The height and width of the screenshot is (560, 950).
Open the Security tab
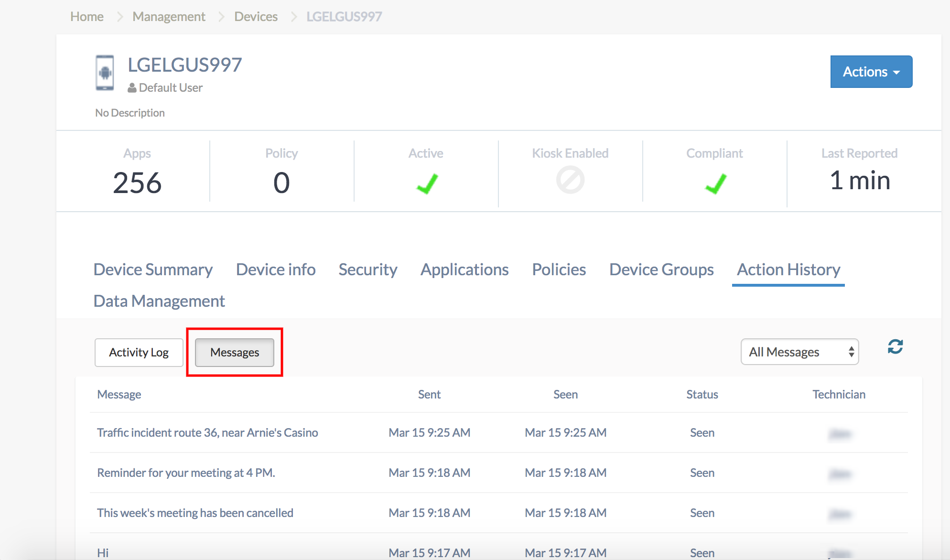point(368,269)
